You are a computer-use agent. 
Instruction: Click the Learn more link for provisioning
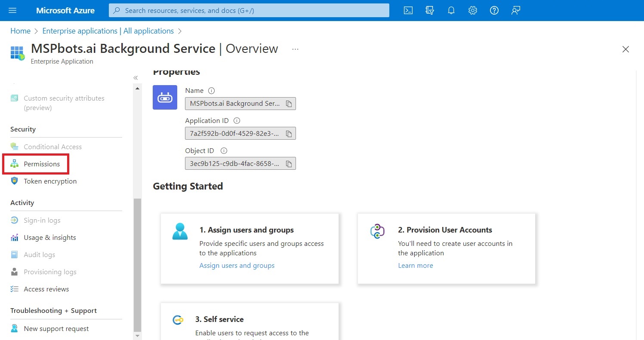pyautogui.click(x=415, y=266)
